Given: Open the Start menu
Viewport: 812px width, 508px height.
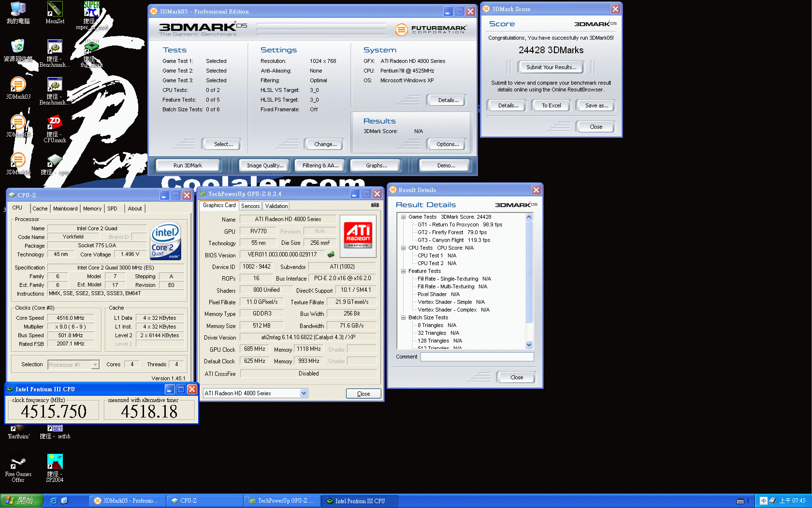Looking at the screenshot, I should tap(22, 501).
